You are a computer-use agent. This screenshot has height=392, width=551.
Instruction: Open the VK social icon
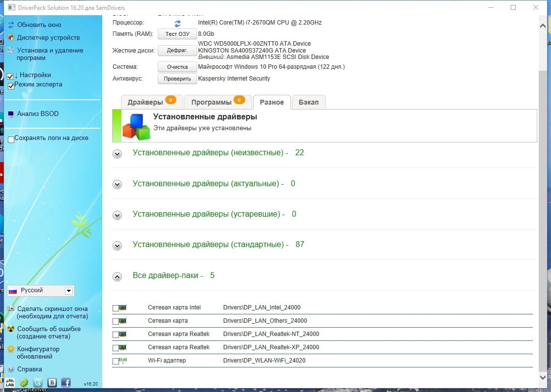tap(52, 383)
